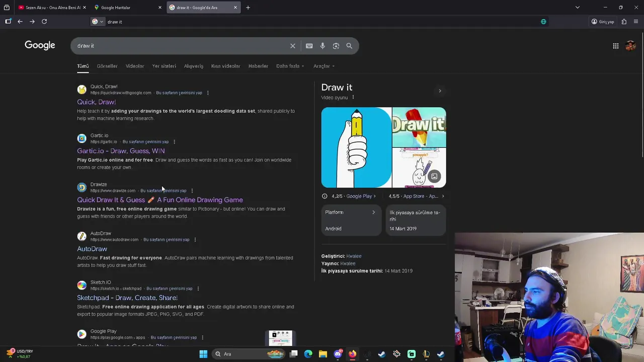This screenshot has width=644, height=362.
Task: Open the Google account profile picture
Action: (x=630, y=46)
